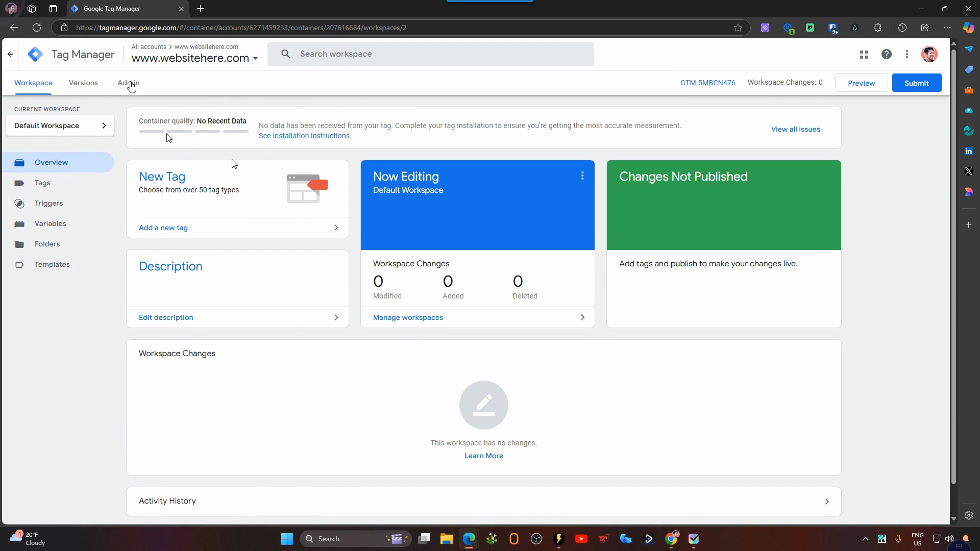Image resolution: width=980 pixels, height=551 pixels.
Task: Reload the page from the browser toolbar
Action: point(37,28)
